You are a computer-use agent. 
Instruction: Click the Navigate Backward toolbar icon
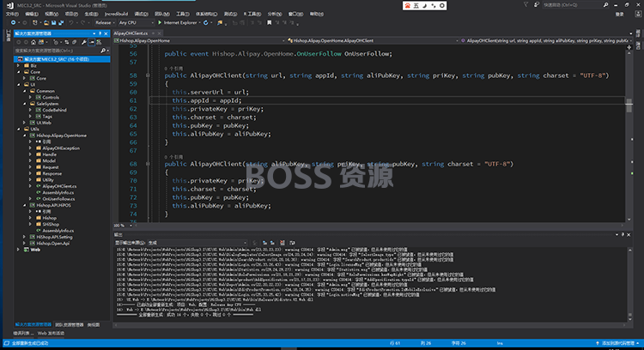tap(13, 22)
